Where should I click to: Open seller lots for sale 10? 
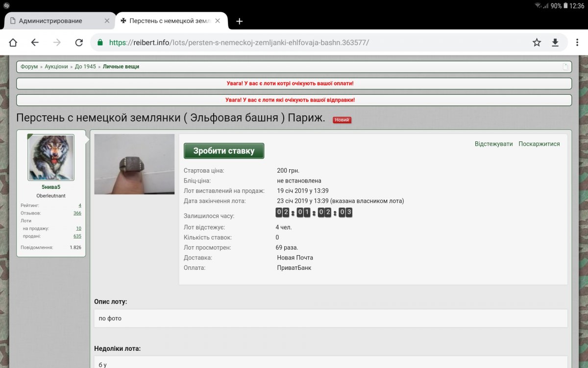(x=79, y=229)
